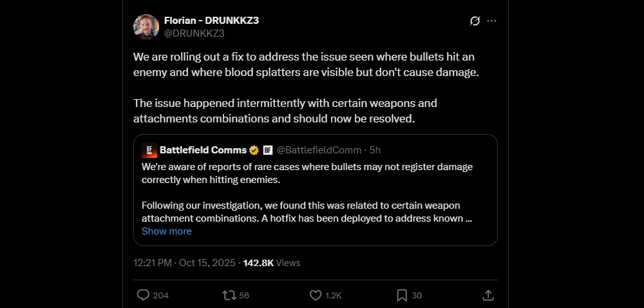
Task: Expand the quoted post with Show more
Action: 166,231
